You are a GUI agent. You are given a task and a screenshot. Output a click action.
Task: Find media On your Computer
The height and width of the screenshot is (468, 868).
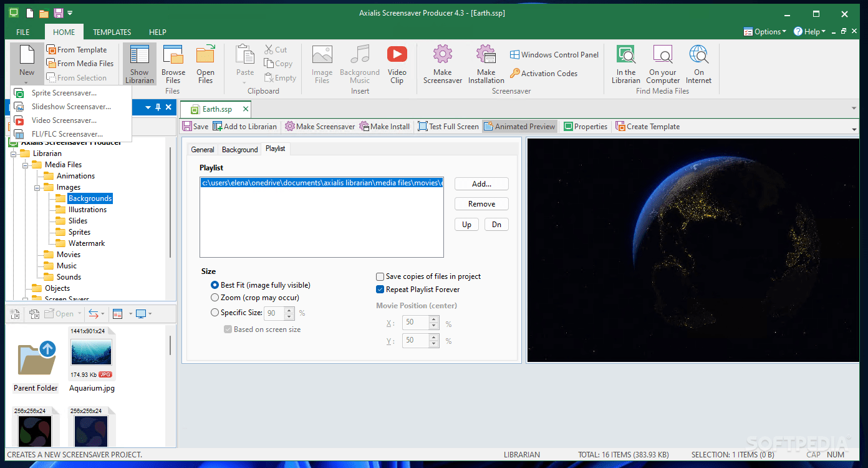coord(663,64)
